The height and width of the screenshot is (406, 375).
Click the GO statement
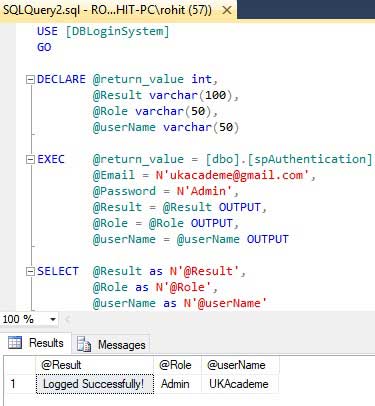tap(44, 47)
